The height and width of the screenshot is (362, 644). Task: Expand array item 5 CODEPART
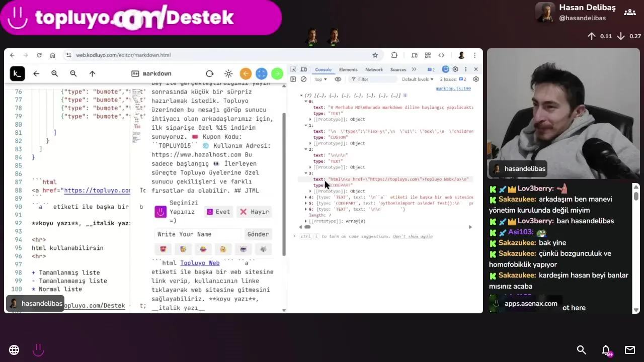pos(306,203)
